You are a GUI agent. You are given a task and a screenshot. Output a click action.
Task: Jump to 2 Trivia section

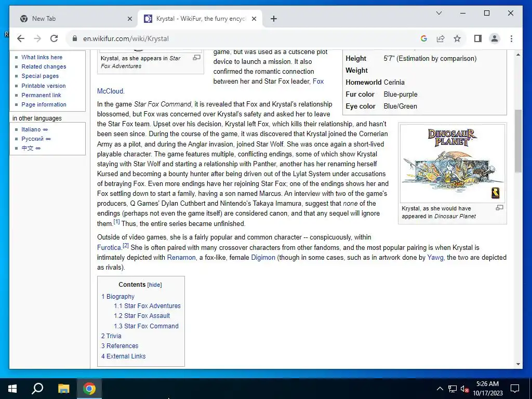[111, 336]
